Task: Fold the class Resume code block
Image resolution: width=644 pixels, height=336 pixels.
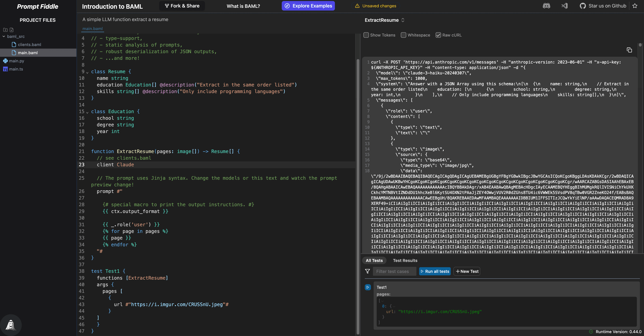Action: coord(87,72)
